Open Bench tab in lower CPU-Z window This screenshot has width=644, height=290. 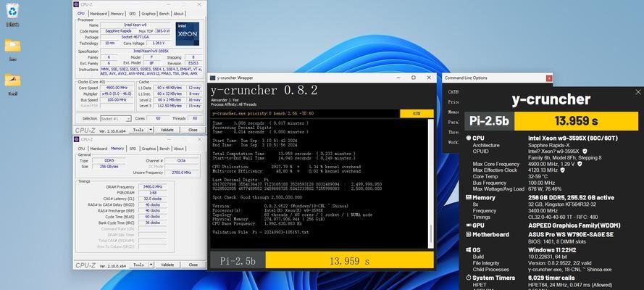(164, 149)
